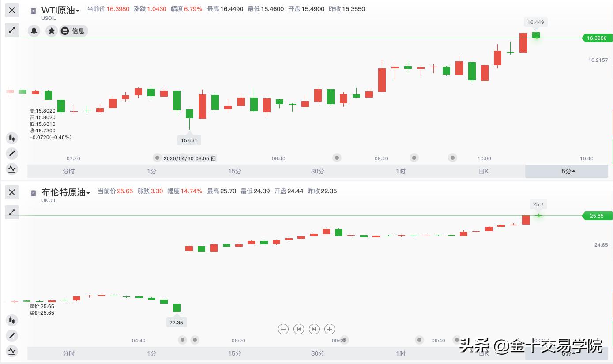The width and height of the screenshot is (613, 364).
Task: Open candlestick chart type in WTI panel
Action: (x=12, y=138)
